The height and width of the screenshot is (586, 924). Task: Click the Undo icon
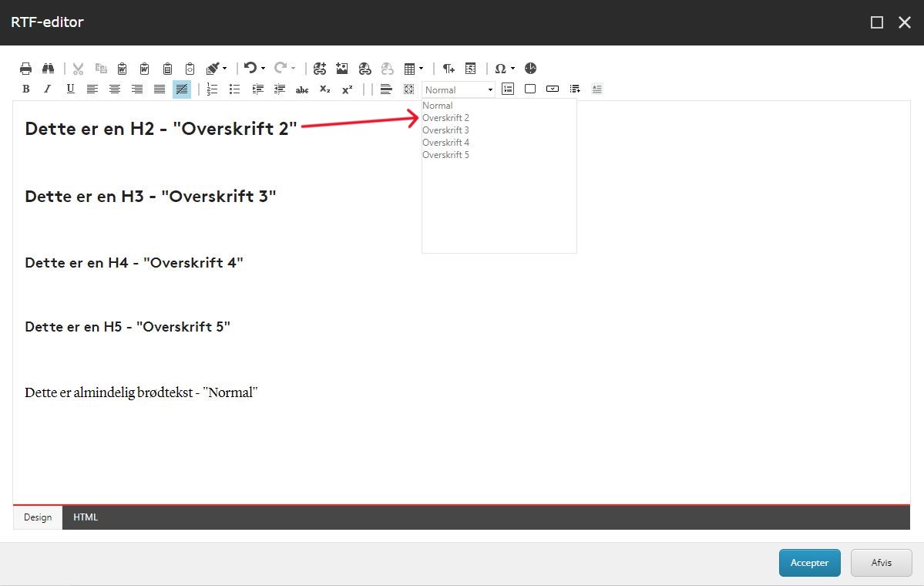[249, 68]
